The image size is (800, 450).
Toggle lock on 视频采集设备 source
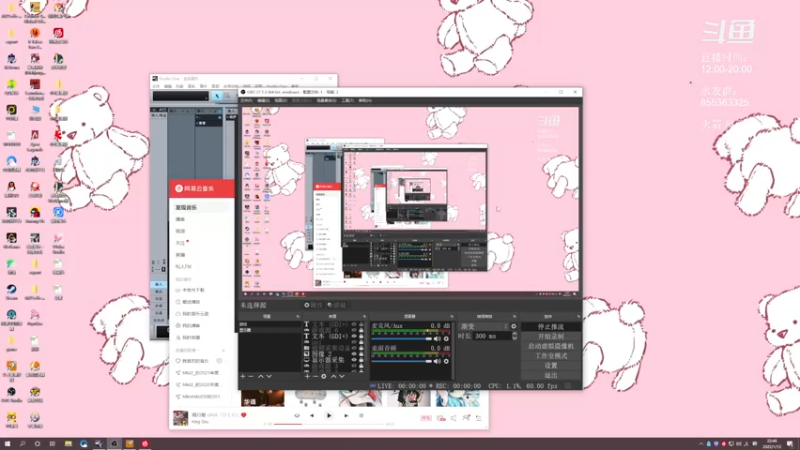[x=361, y=348]
